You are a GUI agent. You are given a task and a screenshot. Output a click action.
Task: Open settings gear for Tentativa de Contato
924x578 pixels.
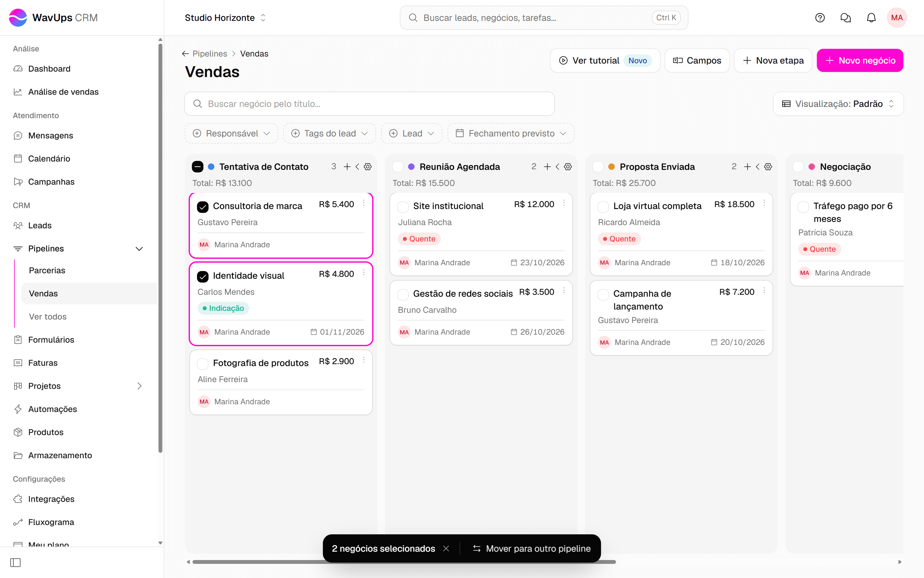pos(368,167)
